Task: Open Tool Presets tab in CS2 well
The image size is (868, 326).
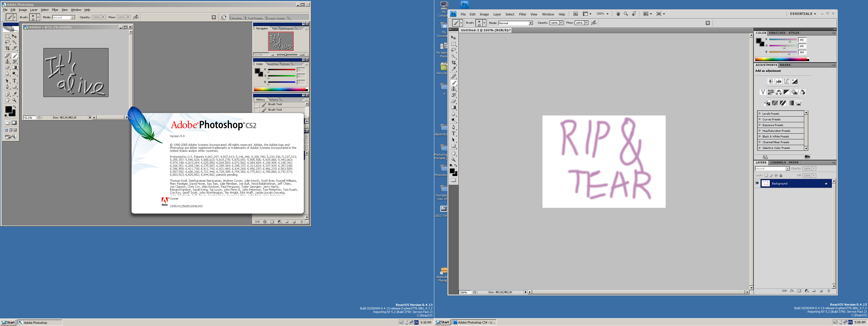Action: tap(255, 18)
